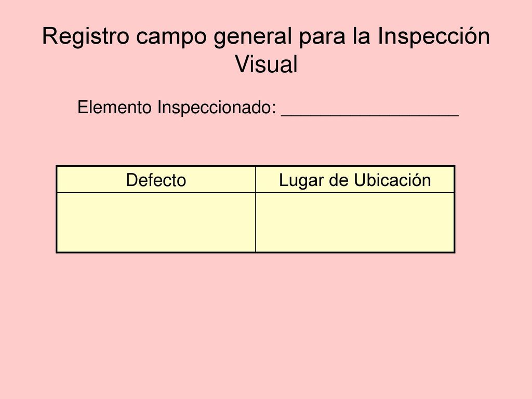The image size is (532, 399).
Task: Click the word "para" in the title
Action: 322,37
